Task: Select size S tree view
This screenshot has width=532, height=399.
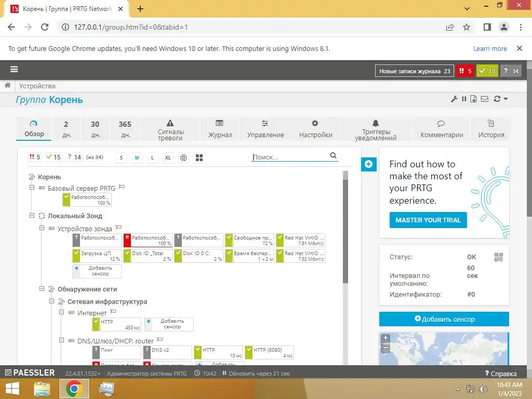Action: coord(121,158)
